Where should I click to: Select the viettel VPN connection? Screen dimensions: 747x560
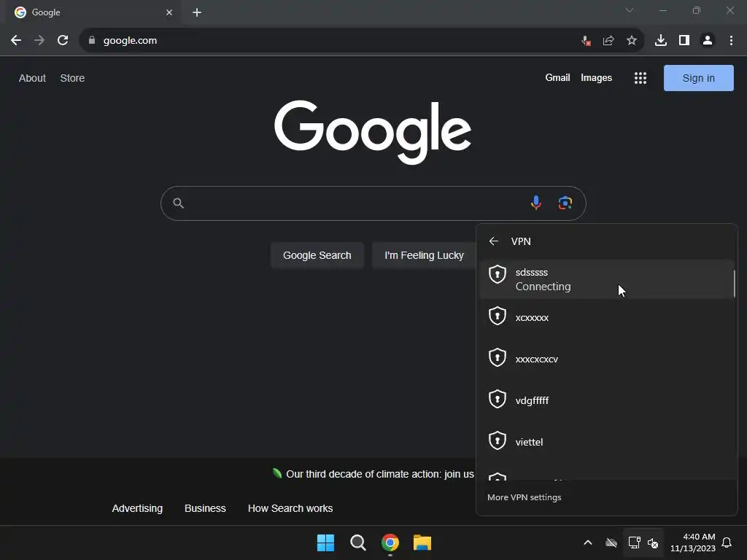click(x=606, y=442)
